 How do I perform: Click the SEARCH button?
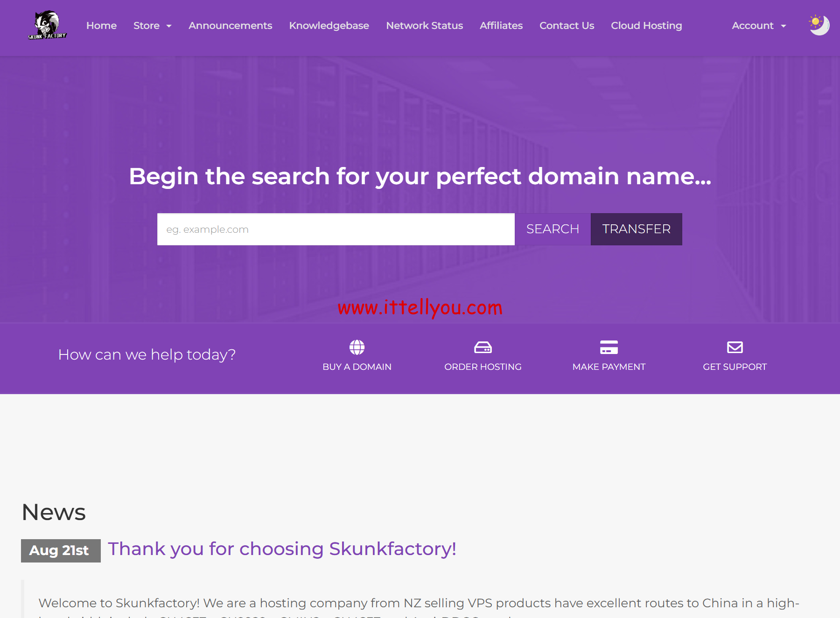(553, 229)
